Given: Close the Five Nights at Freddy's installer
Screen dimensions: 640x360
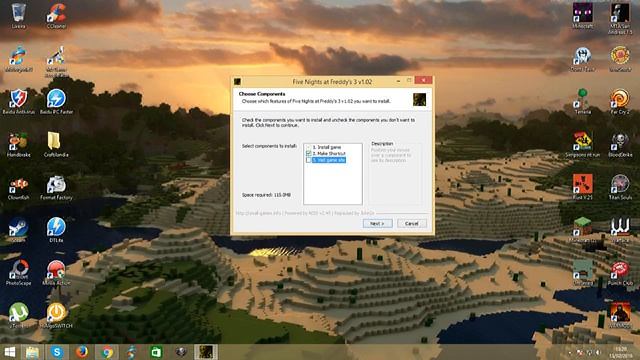Looking at the screenshot, I should click(x=423, y=80).
